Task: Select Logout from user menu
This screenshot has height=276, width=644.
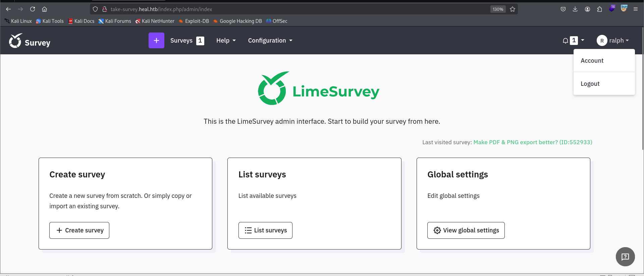Action: click(x=604, y=84)
